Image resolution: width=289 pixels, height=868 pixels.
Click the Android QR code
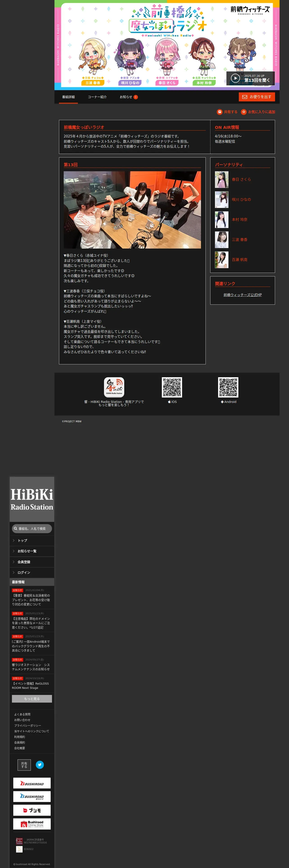click(228, 387)
